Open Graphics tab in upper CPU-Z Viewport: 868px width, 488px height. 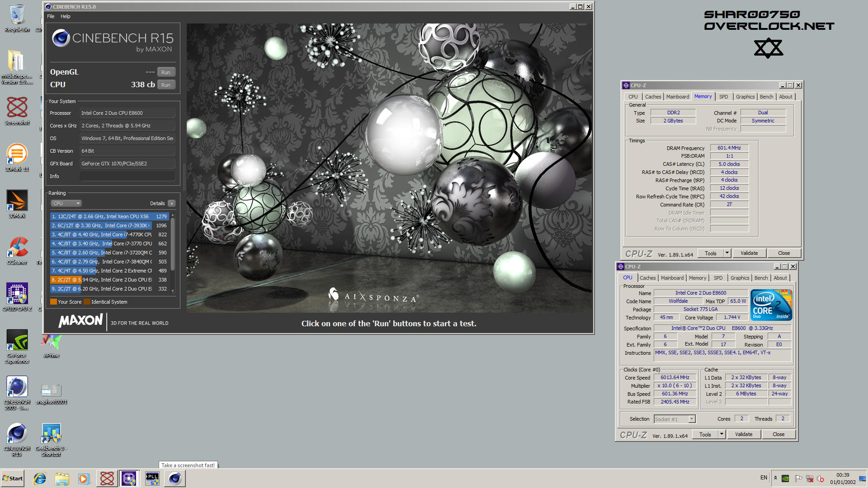(x=745, y=97)
